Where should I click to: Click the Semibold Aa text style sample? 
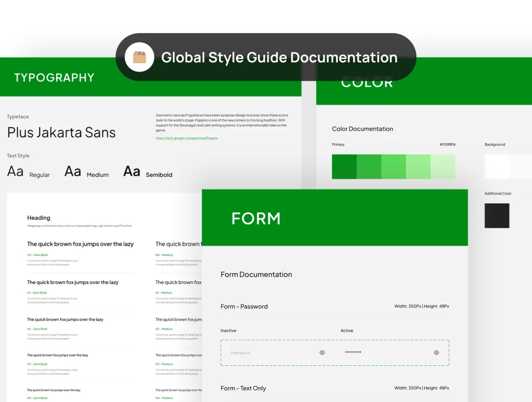click(132, 172)
